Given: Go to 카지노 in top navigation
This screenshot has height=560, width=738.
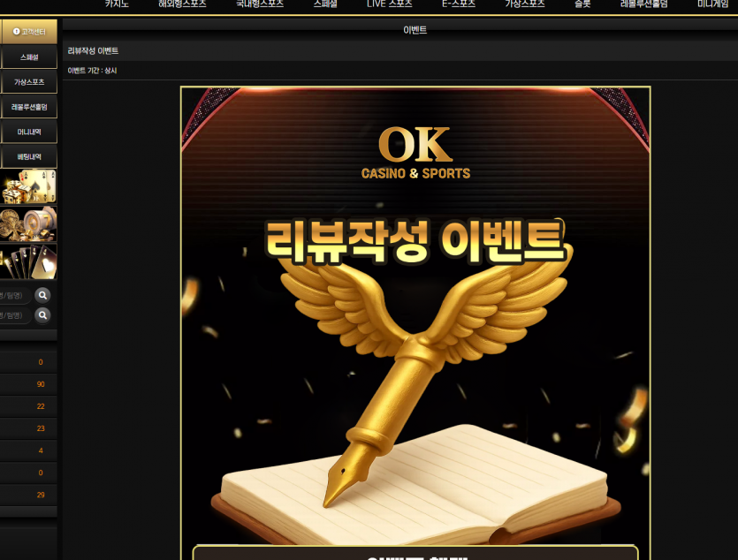Looking at the screenshot, I should click(x=117, y=4).
